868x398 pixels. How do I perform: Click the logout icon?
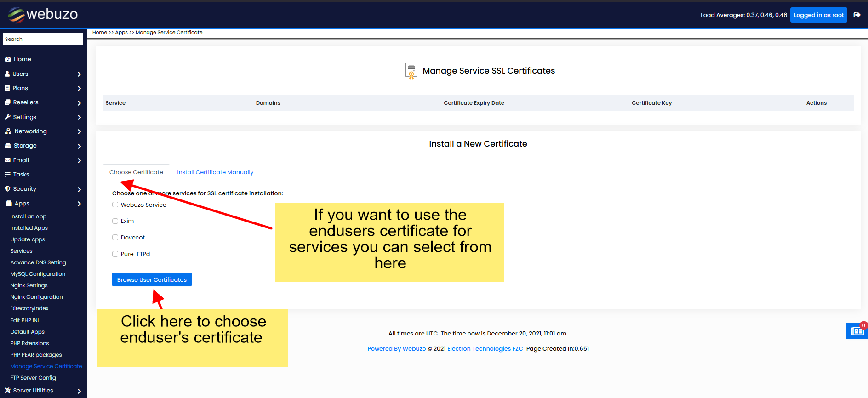click(857, 15)
